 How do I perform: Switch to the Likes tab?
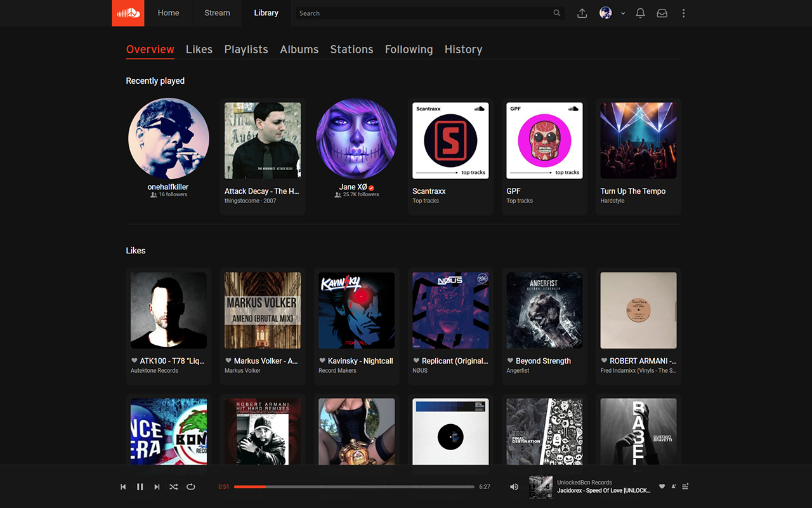(199, 50)
